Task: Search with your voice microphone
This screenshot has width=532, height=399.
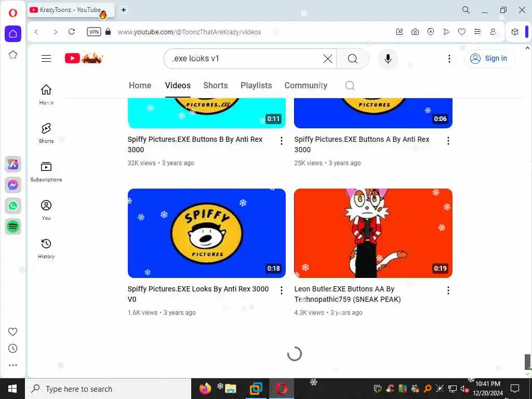Action: [388, 59]
